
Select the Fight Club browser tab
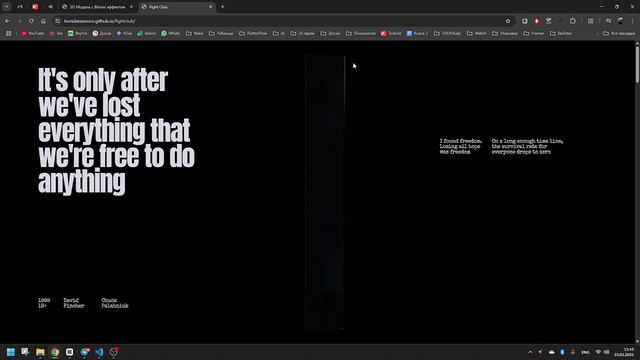176,7
